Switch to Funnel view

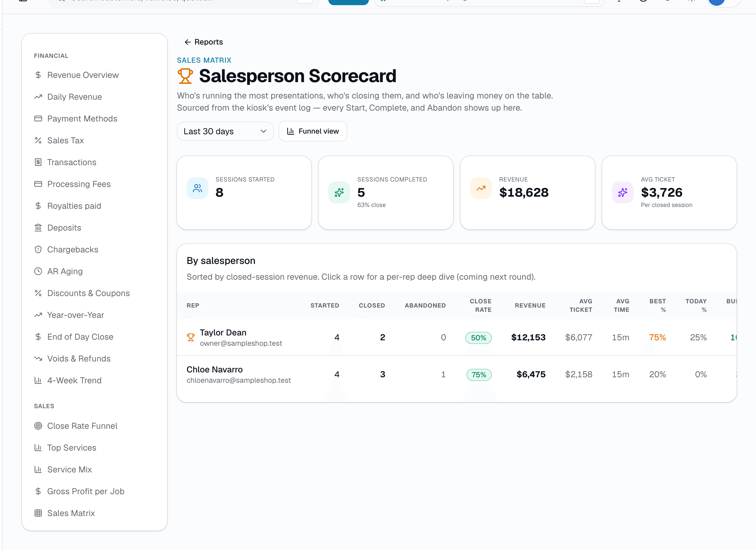(x=313, y=132)
